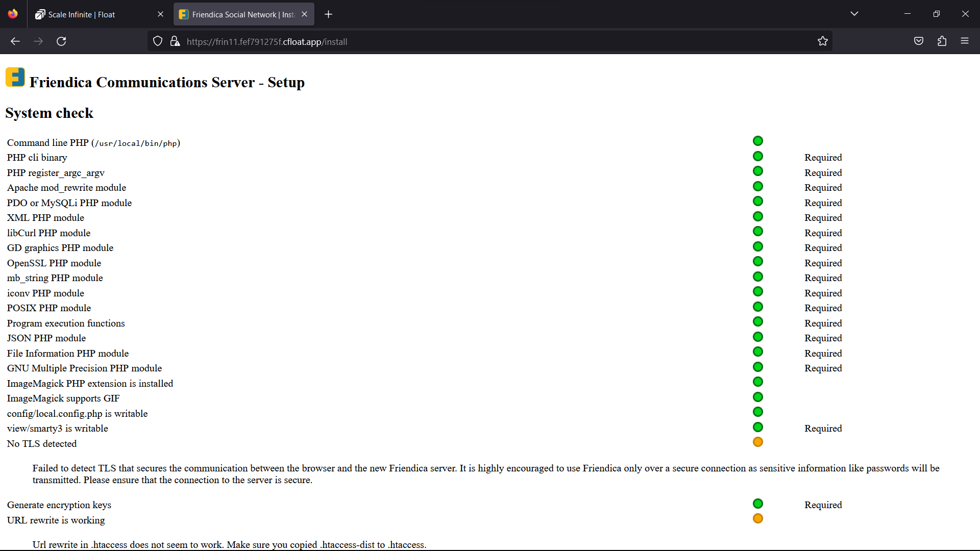Click green status for ImageMagick extension installed
The image size is (980, 551).
point(758,382)
